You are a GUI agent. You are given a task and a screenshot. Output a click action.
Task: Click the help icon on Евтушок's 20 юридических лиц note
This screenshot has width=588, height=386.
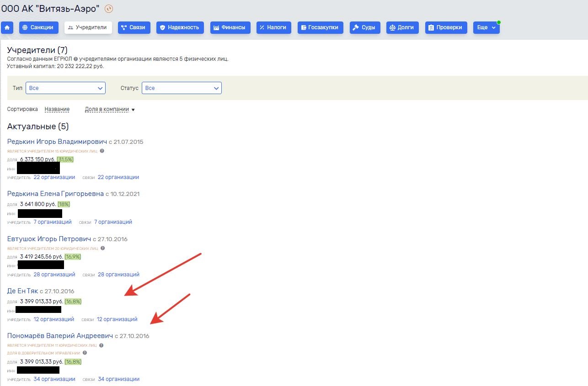102,248
